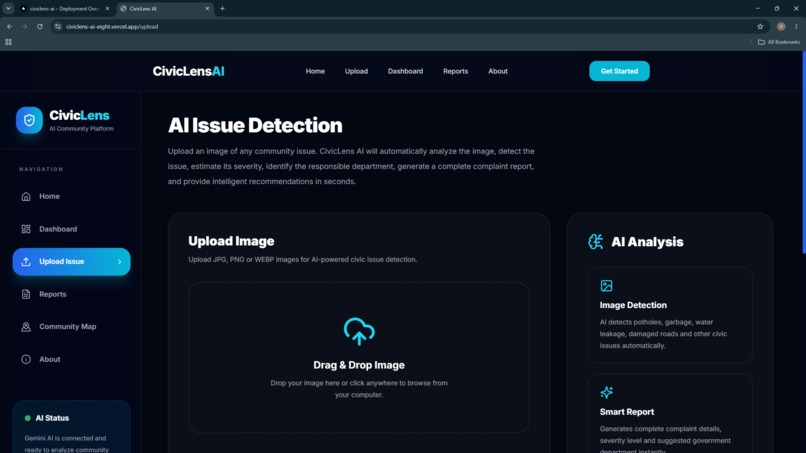Open Upload in the top navigation
This screenshot has height=453, width=806.
click(x=356, y=71)
